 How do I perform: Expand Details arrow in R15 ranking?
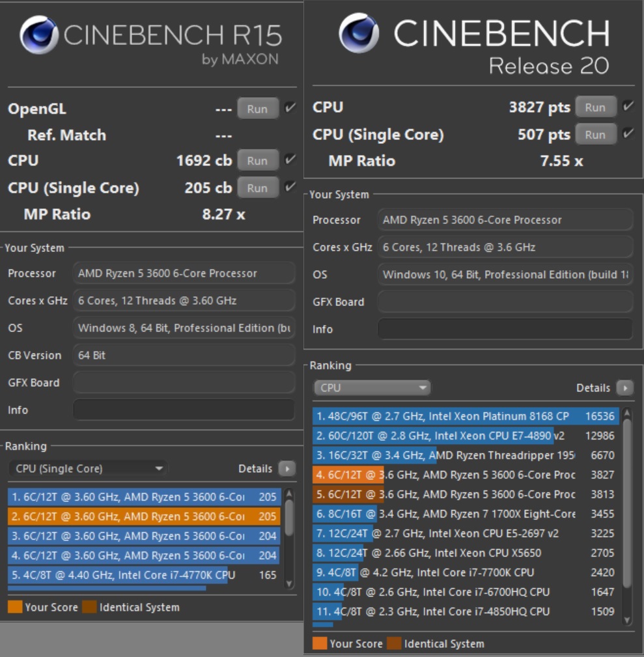[x=287, y=468]
